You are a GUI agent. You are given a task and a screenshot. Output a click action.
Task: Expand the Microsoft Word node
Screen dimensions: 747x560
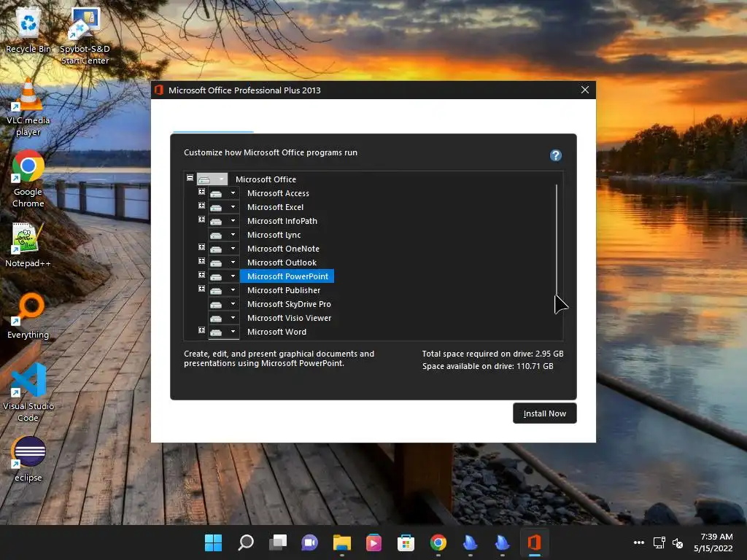click(x=201, y=330)
